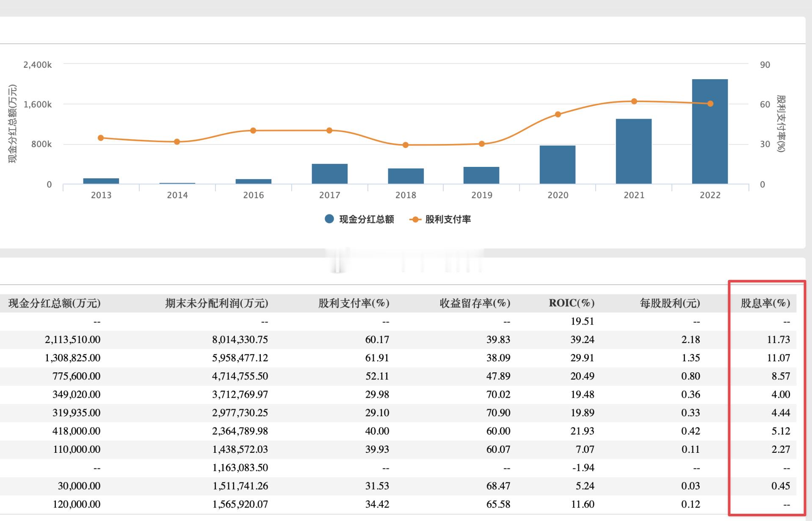The width and height of the screenshot is (812, 521).
Task: Click the 股利支付率(%) column header
Action: [x=354, y=303]
